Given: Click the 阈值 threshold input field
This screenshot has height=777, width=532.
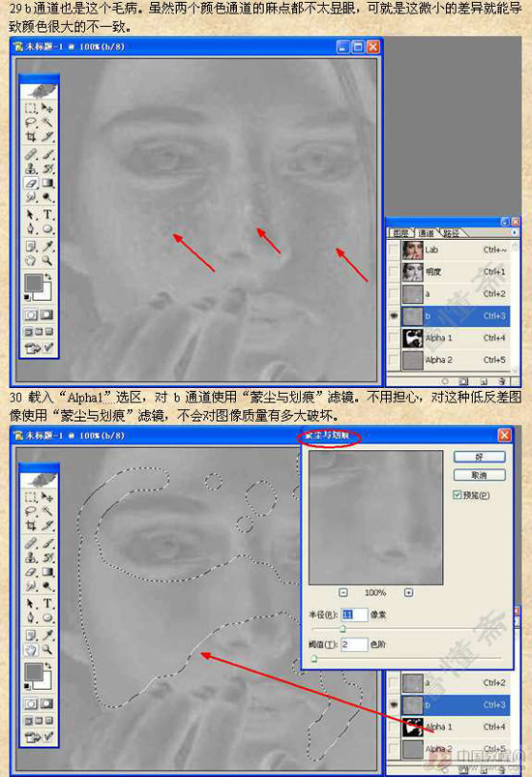Looking at the screenshot, I should point(354,644).
